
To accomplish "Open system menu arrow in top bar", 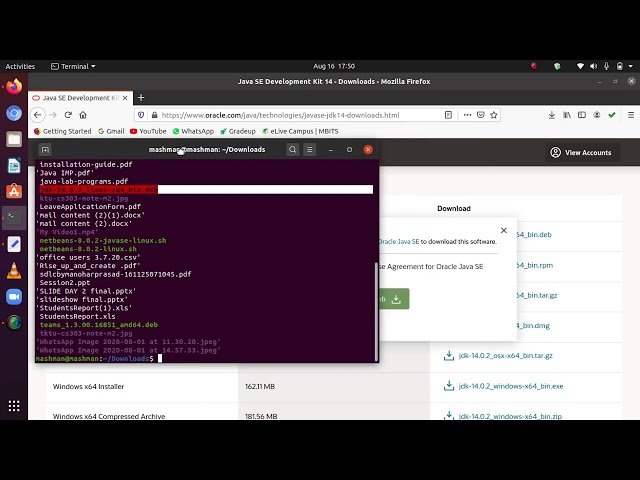I will 631,66.
